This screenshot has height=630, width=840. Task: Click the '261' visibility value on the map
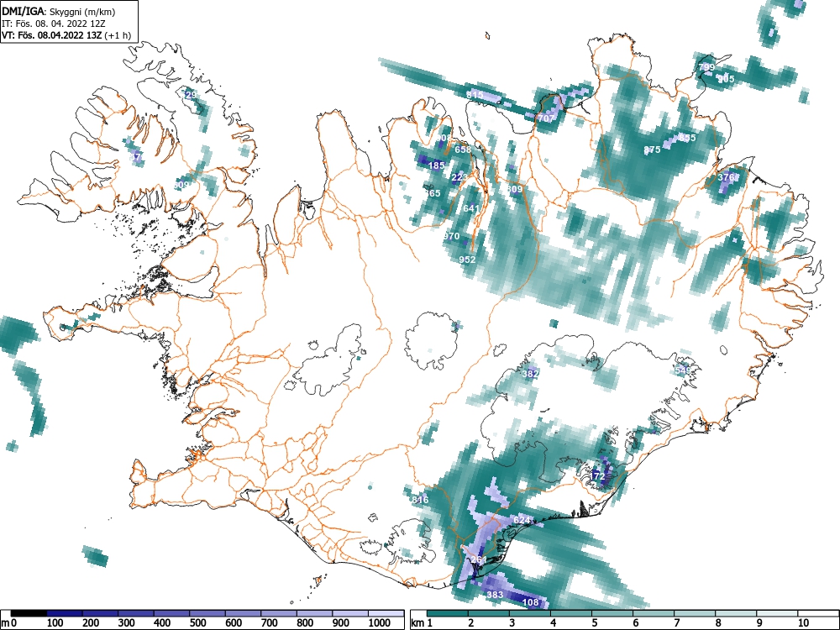(479, 559)
